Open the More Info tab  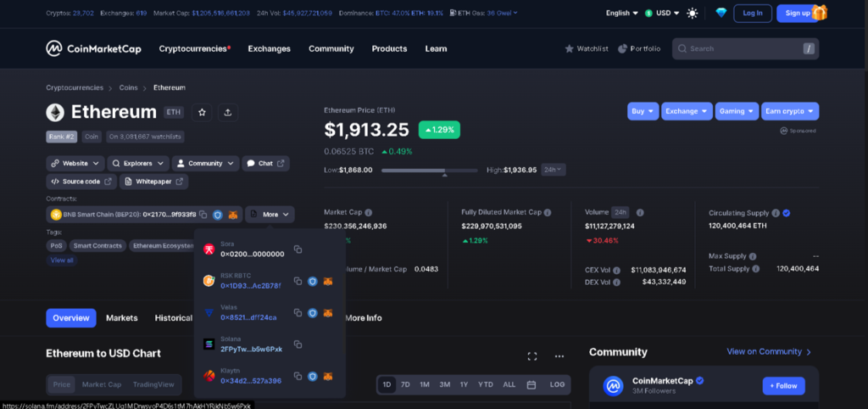[x=364, y=318]
